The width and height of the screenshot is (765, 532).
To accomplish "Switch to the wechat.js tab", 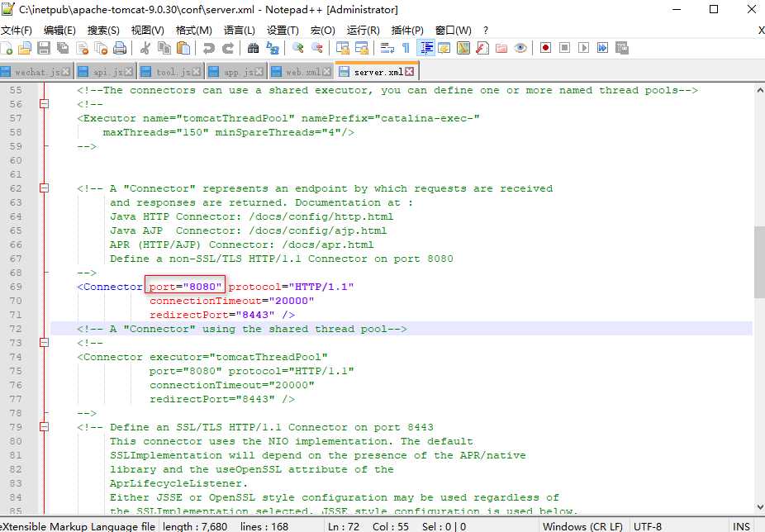I will [x=36, y=72].
